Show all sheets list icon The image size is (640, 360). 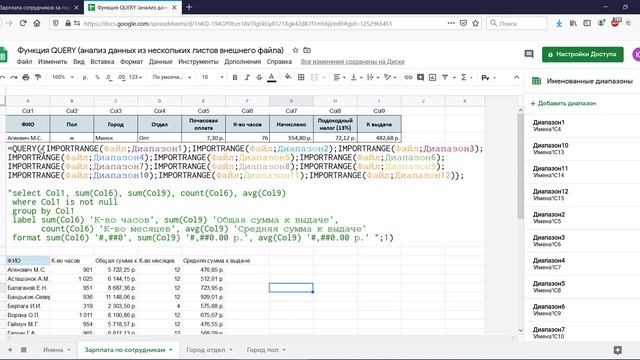(24, 350)
